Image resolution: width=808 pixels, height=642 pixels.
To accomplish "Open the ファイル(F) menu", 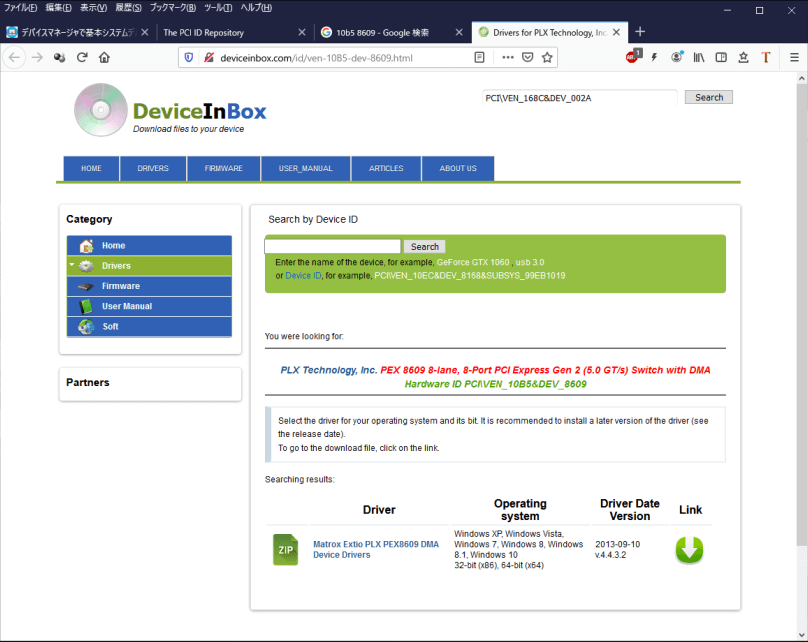I will pyautogui.click(x=20, y=8).
